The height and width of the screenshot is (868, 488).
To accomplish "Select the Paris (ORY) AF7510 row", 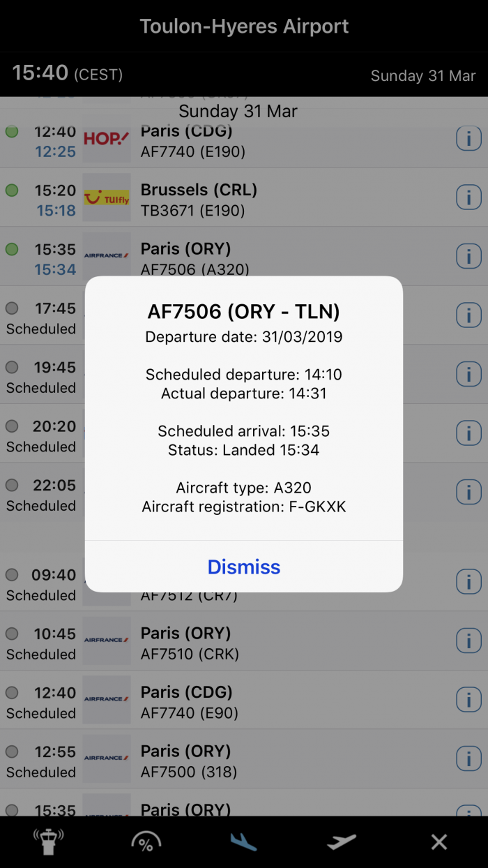I will pyautogui.click(x=279, y=643).
